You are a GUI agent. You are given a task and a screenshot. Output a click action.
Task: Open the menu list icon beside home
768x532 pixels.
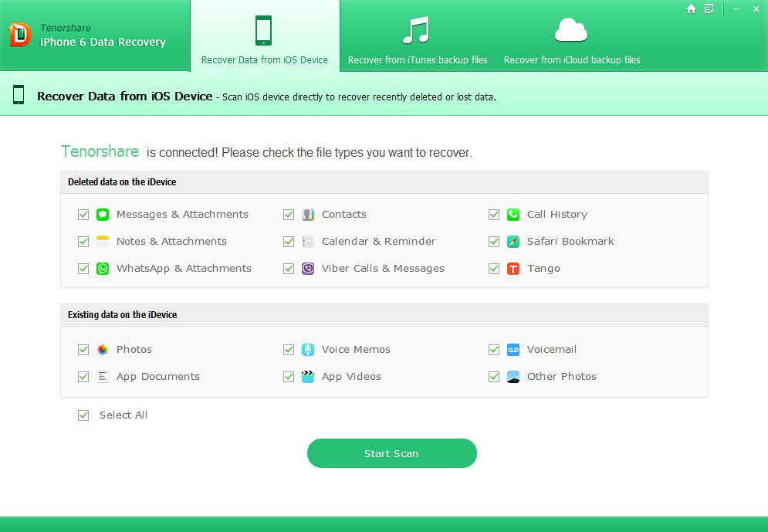click(x=709, y=8)
